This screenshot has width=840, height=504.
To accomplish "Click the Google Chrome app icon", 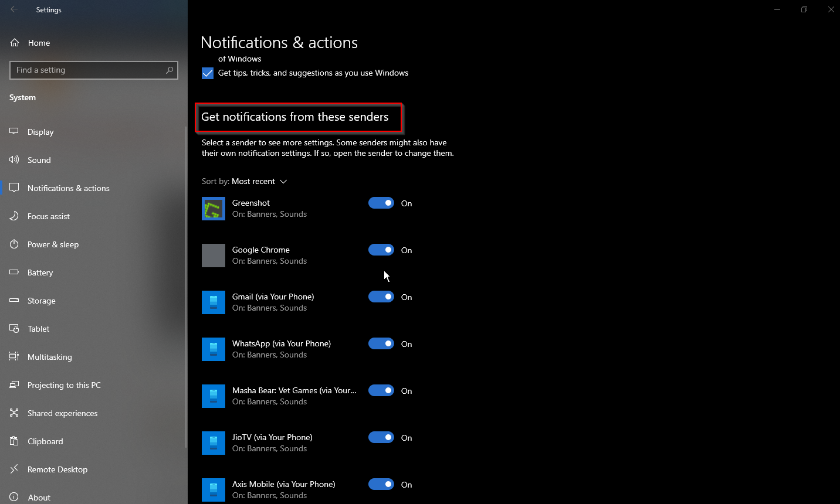I will point(214,256).
